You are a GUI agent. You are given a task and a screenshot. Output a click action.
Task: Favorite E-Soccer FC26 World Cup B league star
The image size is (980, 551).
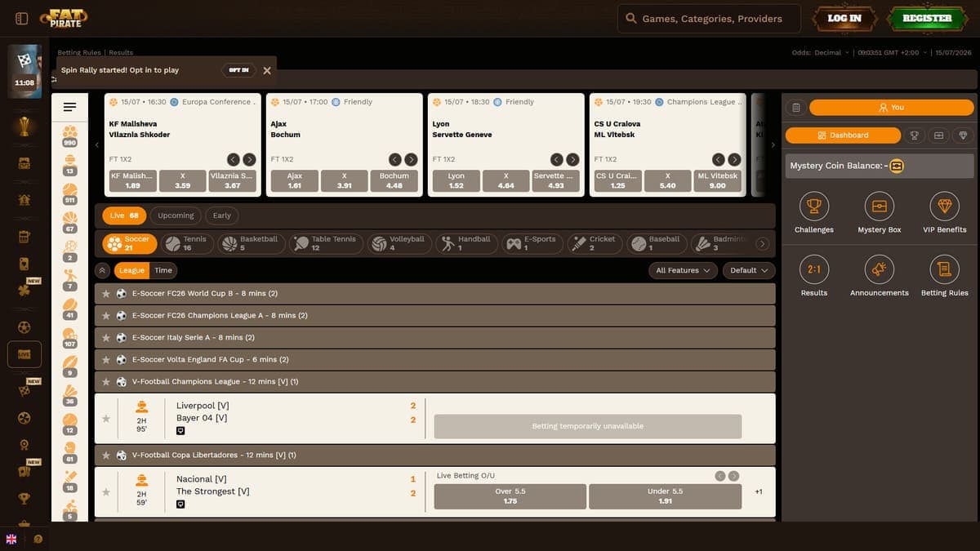tap(105, 294)
